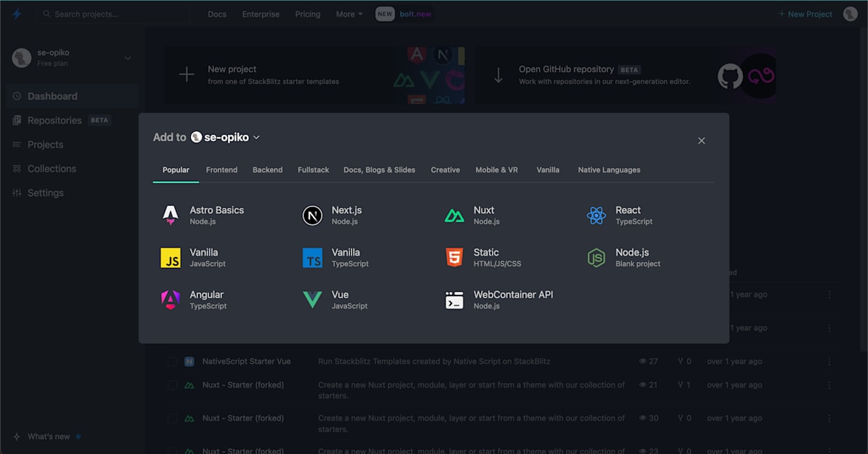This screenshot has height=454, width=868.
Task: Open the NativeScript Starter Vue project
Action: 246,361
